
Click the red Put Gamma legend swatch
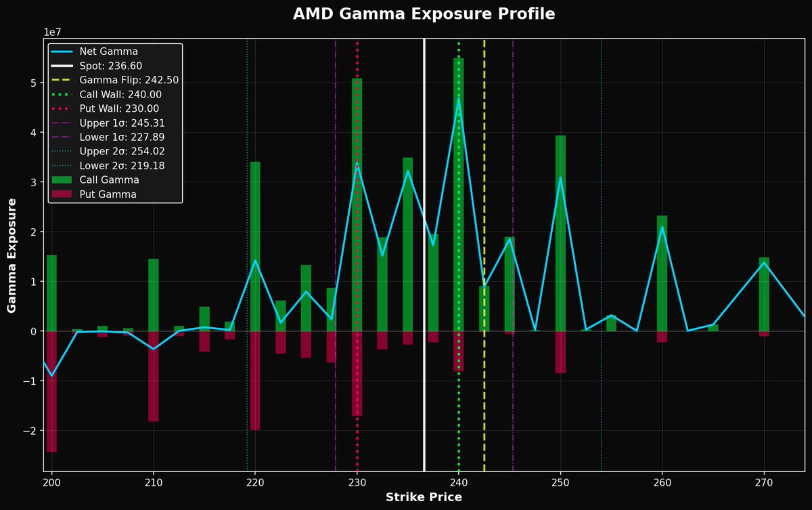(63, 194)
